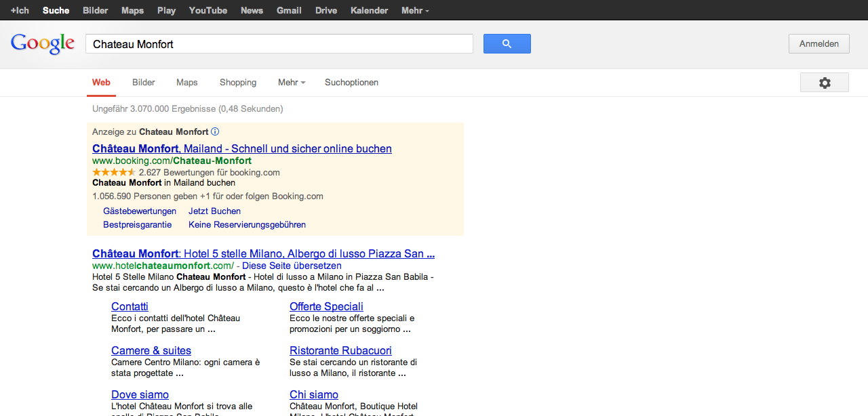Switch to the Bilder search tab
Viewport: 868px width, 416px height.
click(144, 83)
